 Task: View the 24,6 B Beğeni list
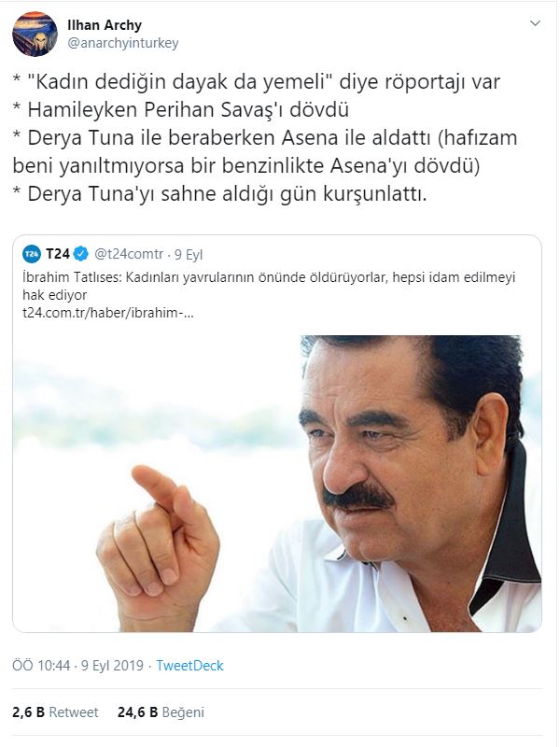pos(161,712)
